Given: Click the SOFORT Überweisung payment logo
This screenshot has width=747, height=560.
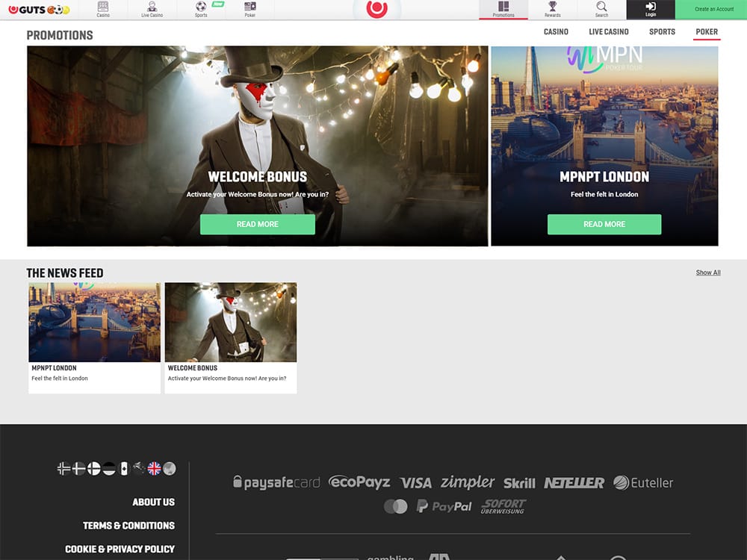Looking at the screenshot, I should pos(503,506).
